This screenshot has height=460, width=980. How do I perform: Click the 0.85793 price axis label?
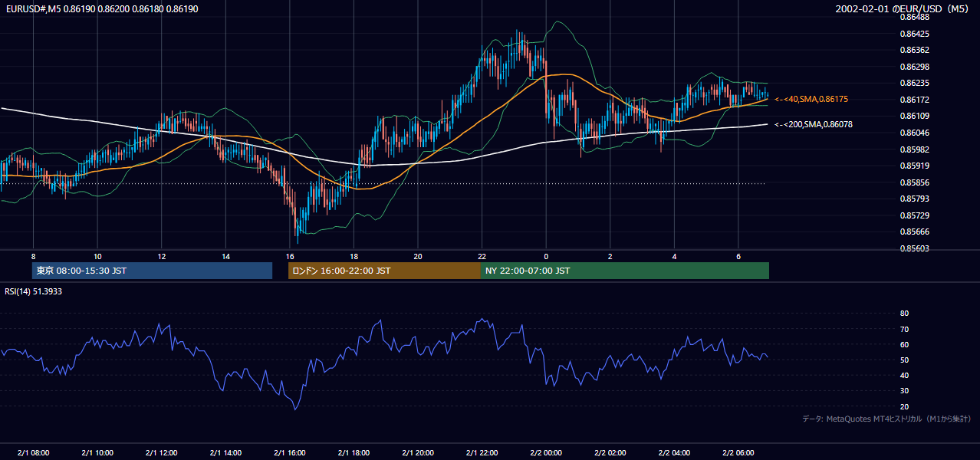pos(914,199)
